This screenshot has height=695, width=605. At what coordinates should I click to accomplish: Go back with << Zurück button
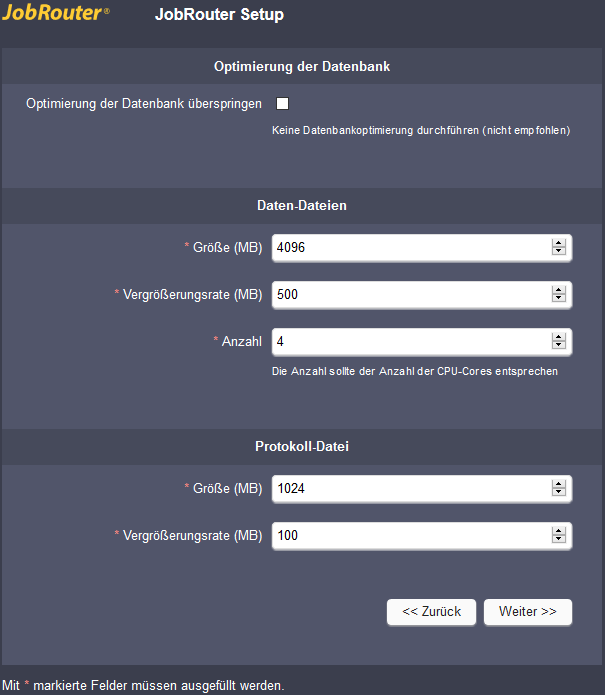point(431,612)
